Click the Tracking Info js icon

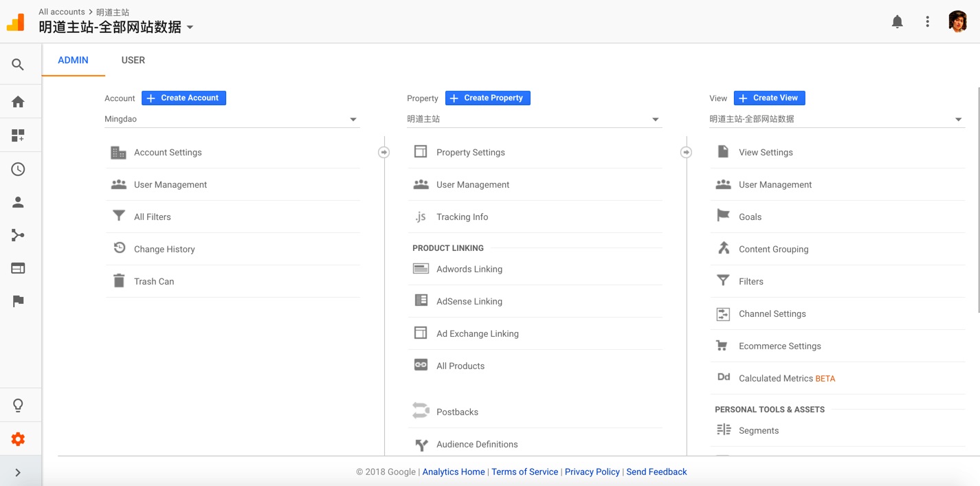(x=421, y=217)
